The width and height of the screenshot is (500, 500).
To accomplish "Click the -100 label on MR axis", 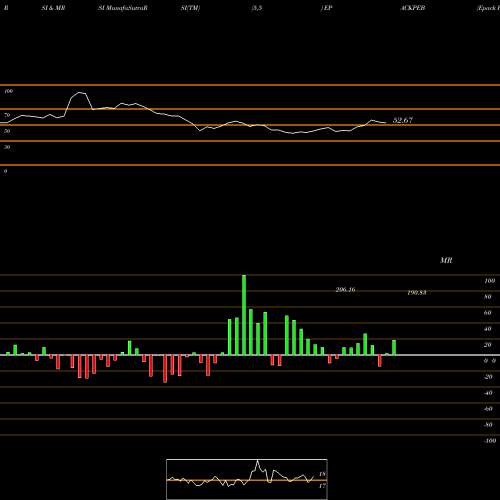I will tap(490, 441).
